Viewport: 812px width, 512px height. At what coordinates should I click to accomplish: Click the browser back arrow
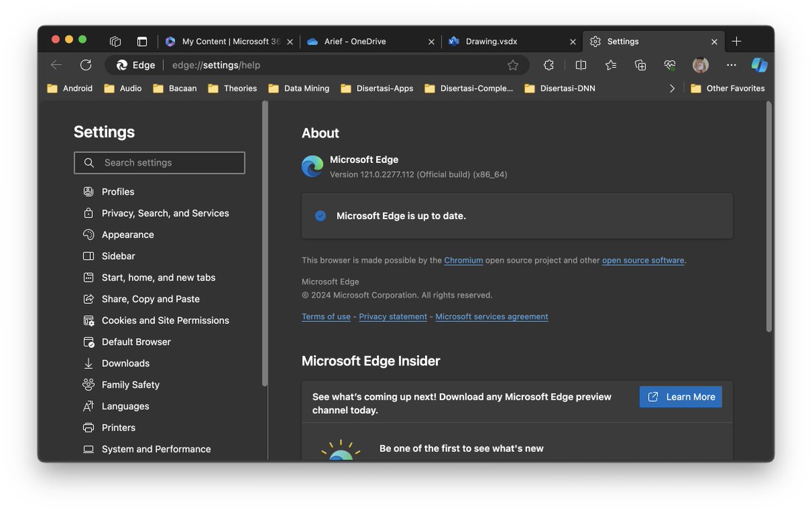(x=56, y=65)
